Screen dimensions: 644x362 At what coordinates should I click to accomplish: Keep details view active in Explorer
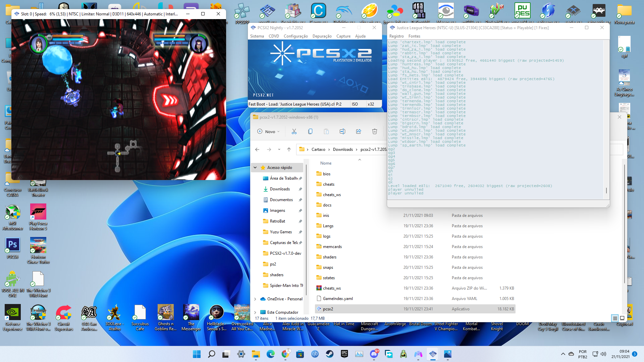pos(615,318)
